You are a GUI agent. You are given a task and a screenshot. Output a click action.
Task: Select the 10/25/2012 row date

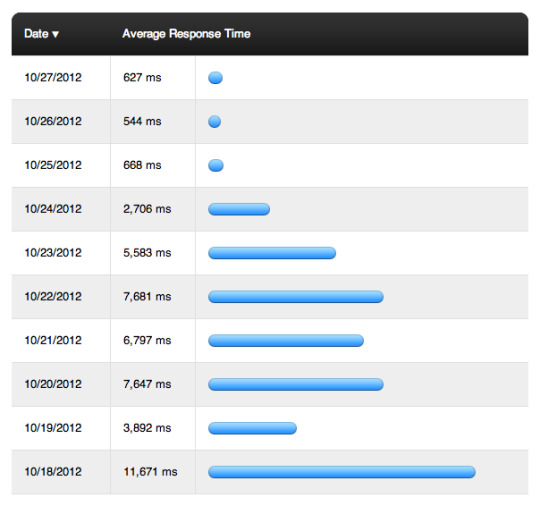(x=53, y=165)
